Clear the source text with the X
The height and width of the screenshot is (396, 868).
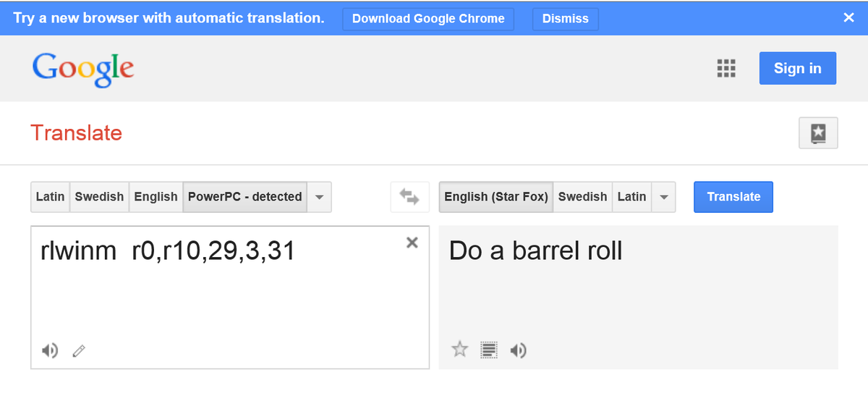coord(412,243)
